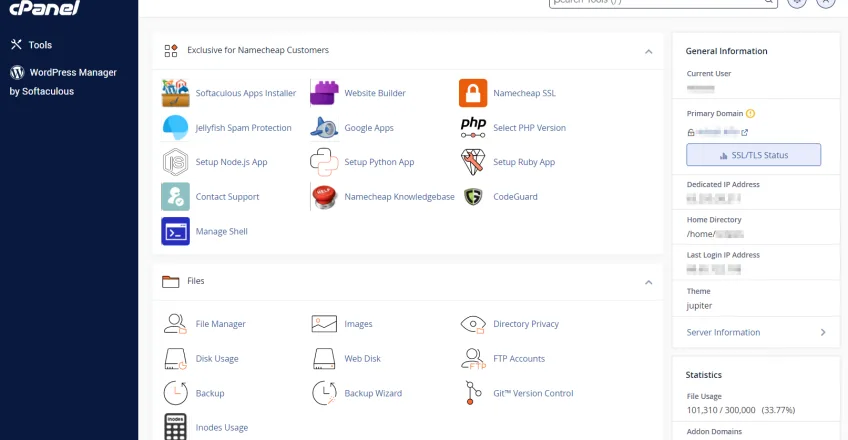Open WordPress Manager by Softaculous

[63, 82]
